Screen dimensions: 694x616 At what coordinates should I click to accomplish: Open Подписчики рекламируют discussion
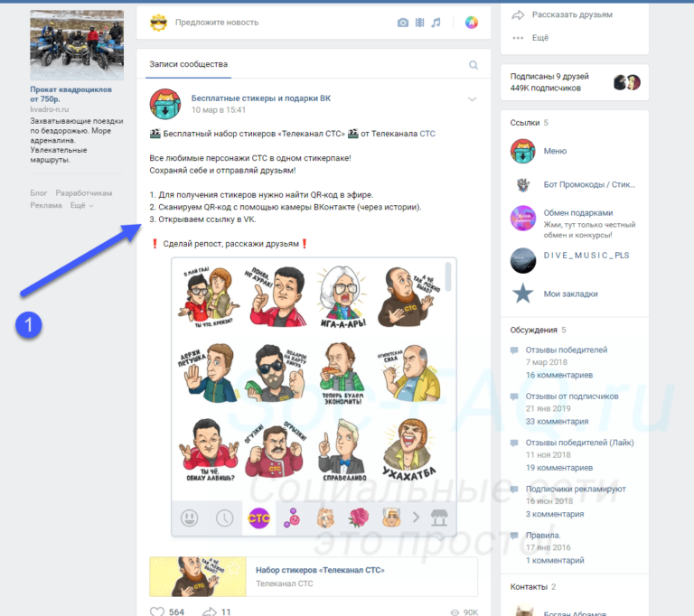pyautogui.click(x=576, y=489)
